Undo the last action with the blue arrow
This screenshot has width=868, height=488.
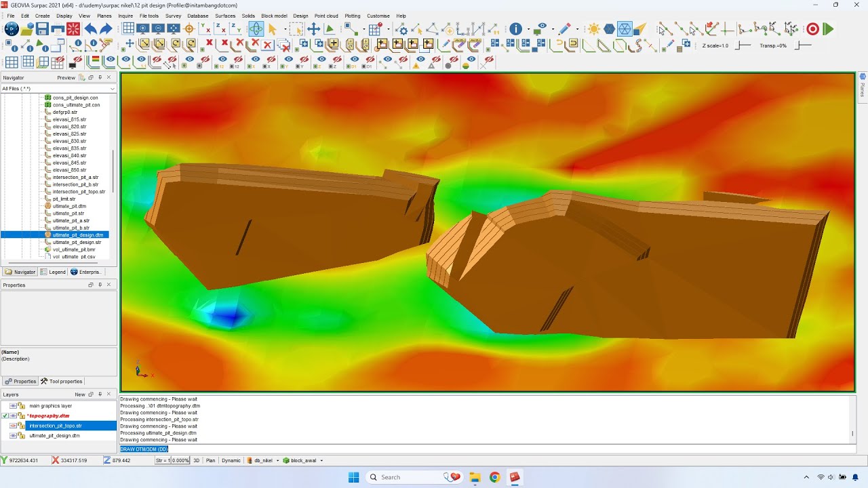(90, 28)
